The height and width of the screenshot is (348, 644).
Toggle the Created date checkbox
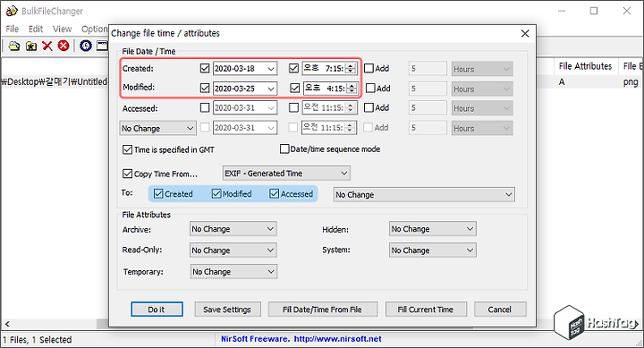[205, 68]
